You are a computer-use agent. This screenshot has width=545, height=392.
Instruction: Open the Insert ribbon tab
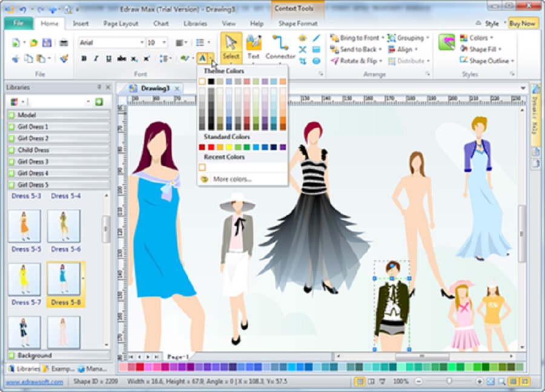coord(81,24)
